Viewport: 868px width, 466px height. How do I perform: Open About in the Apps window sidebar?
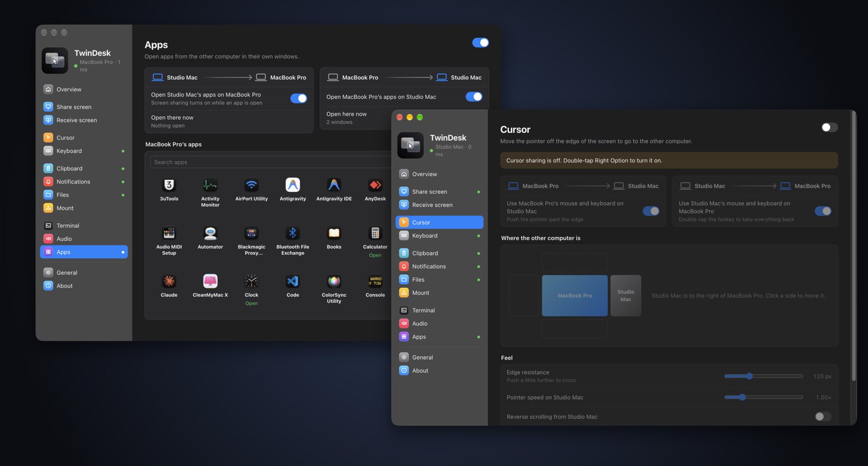coord(84,286)
